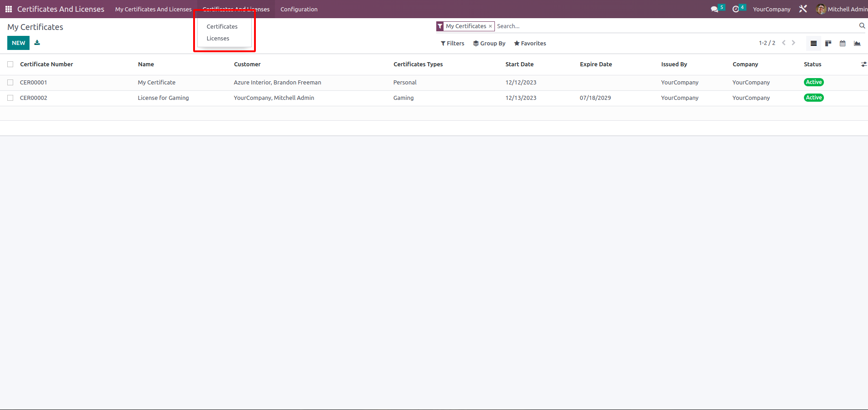Sort by Expire Date column header
Image resolution: width=868 pixels, height=410 pixels.
pyautogui.click(x=596, y=64)
